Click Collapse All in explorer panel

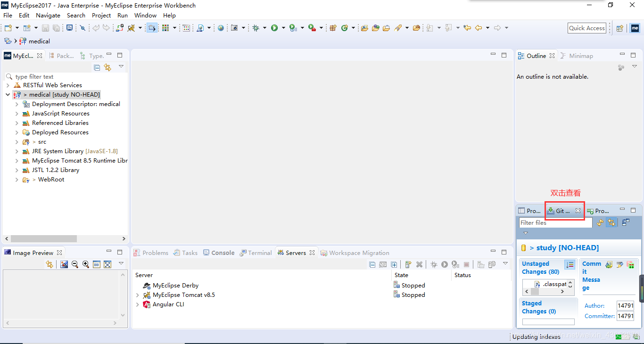coord(97,67)
